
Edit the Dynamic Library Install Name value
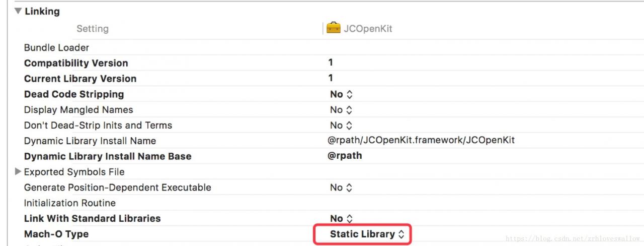(x=421, y=141)
